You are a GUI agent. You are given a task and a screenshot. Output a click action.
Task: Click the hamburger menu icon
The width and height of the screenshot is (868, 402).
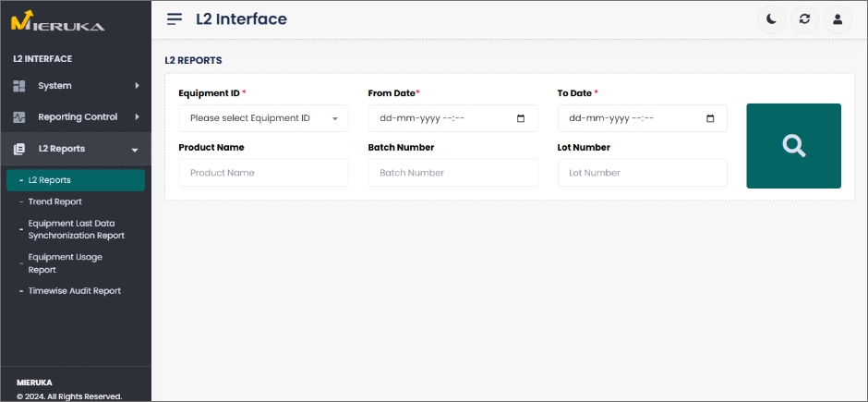[x=174, y=18]
